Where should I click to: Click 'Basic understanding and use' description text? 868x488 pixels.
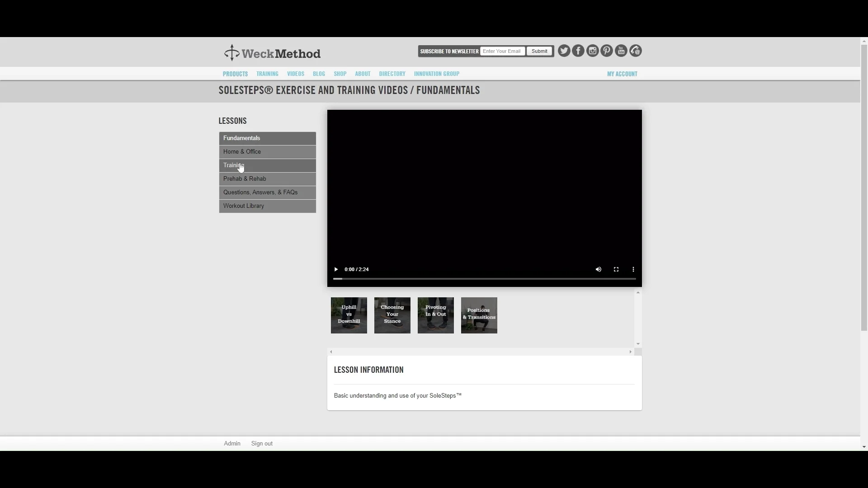pyautogui.click(x=398, y=396)
